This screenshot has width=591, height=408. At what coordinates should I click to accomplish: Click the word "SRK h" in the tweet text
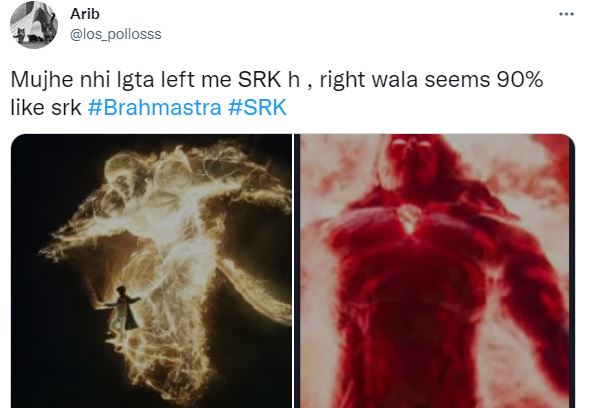pyautogui.click(x=269, y=80)
